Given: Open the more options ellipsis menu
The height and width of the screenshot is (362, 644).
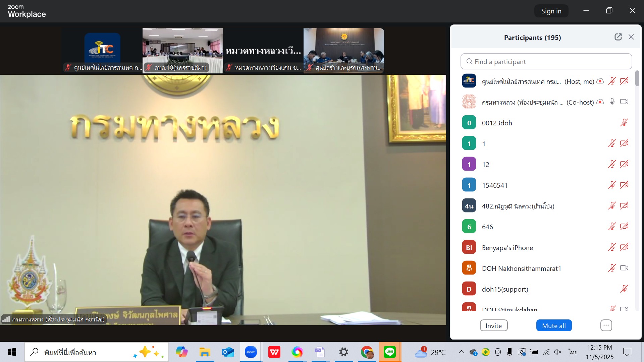Looking at the screenshot, I should 606,325.
